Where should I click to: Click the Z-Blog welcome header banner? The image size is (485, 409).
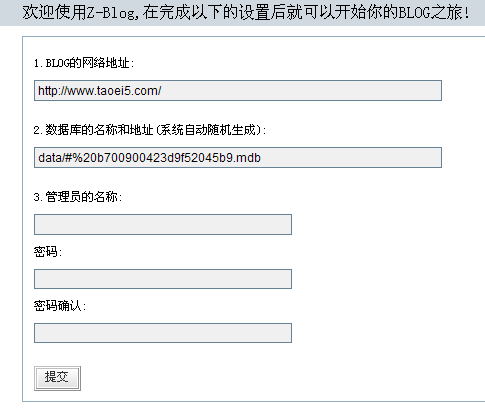click(242, 13)
